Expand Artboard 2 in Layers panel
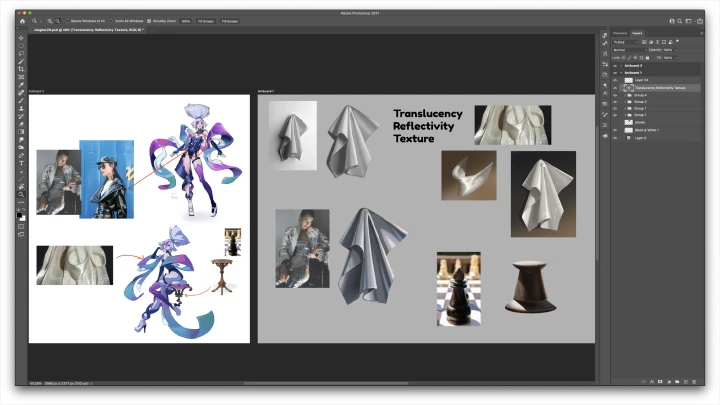720x405 pixels. pos(621,66)
